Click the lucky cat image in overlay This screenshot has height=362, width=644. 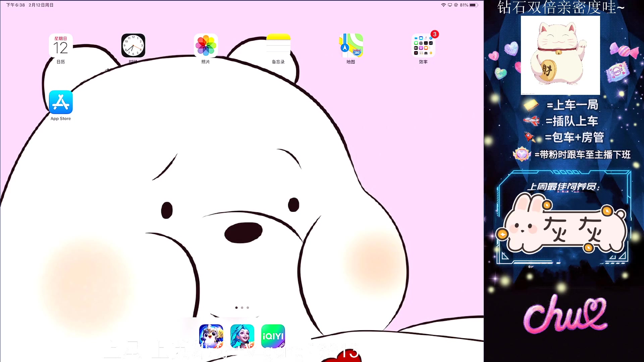560,55
